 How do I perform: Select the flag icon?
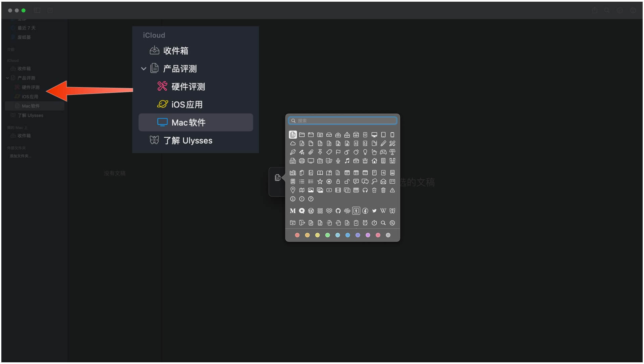[338, 152]
